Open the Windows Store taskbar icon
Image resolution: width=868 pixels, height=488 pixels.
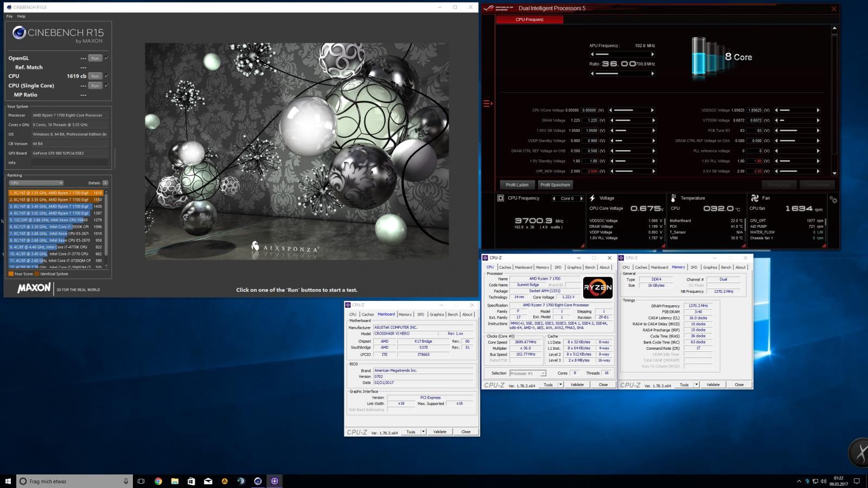pyautogui.click(x=191, y=481)
